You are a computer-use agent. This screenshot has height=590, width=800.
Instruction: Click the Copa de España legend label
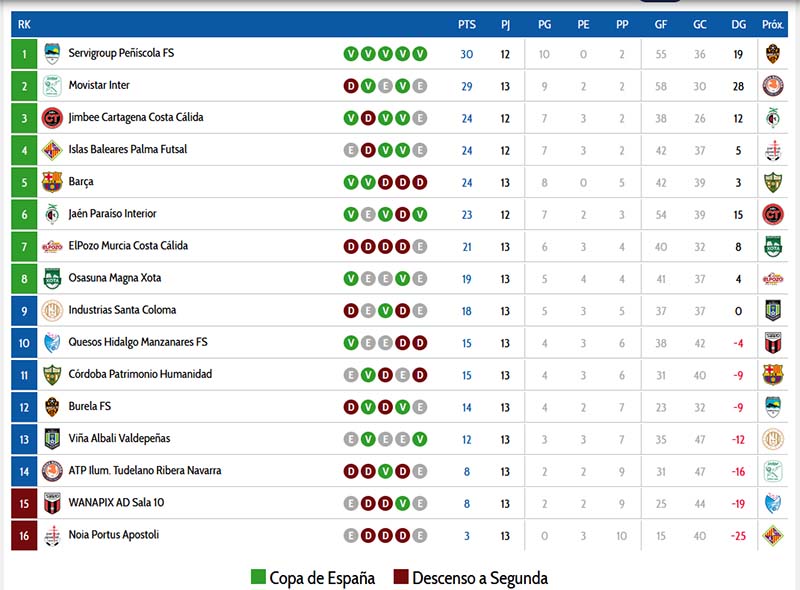pyautogui.click(x=322, y=578)
